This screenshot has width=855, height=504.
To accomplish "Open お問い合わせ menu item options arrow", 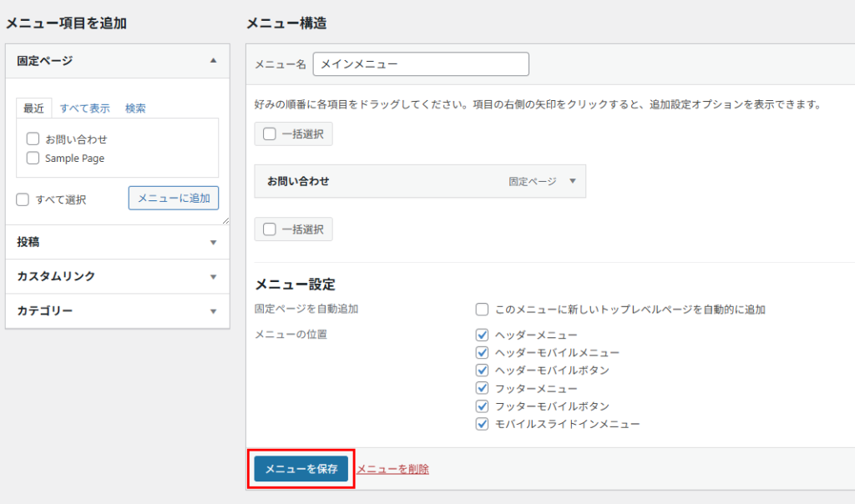I will pos(572,181).
